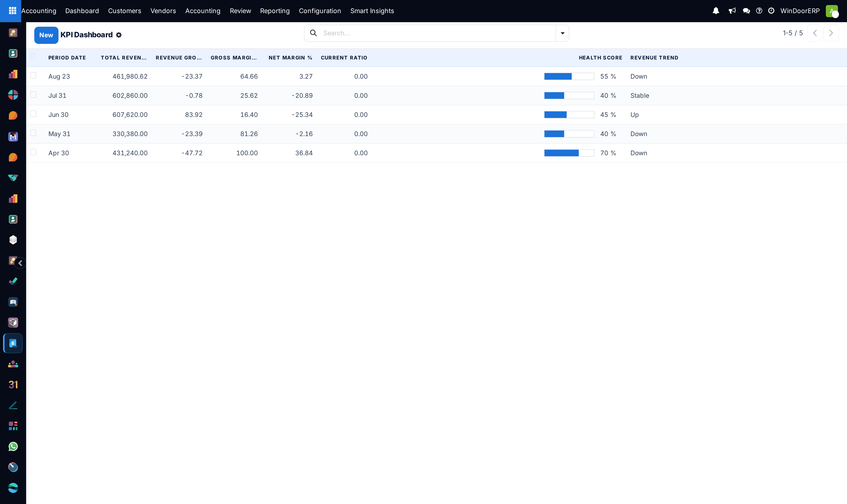
Task: Open the green user avatar menu
Action: 832,11
